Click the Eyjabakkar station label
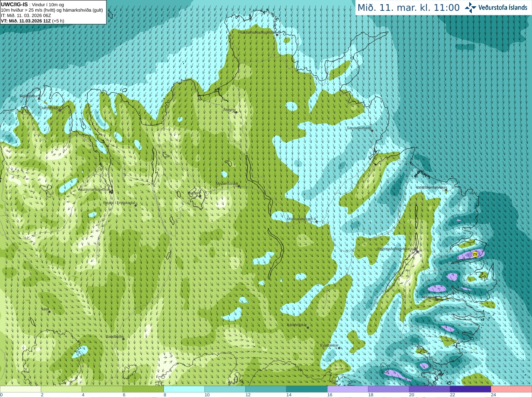This screenshot has width=532, height=398. [330, 345]
